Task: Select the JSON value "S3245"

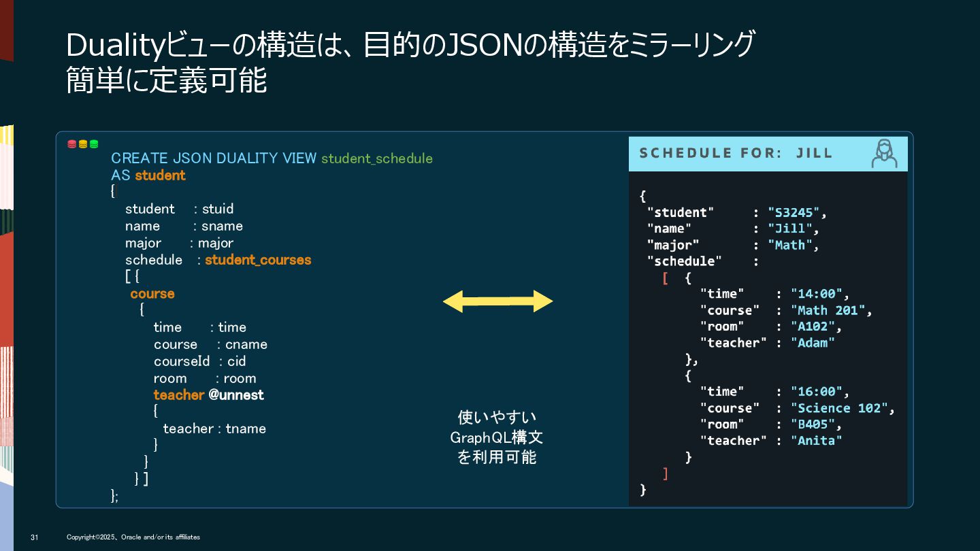Action: coord(794,212)
